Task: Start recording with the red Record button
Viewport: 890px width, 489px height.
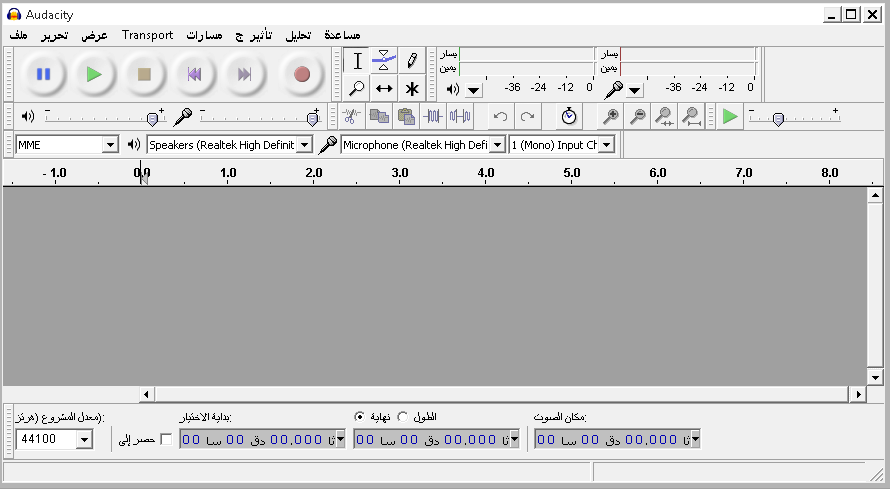Action: (301, 74)
